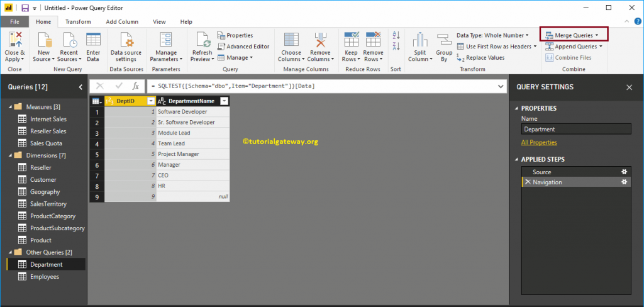The height and width of the screenshot is (307, 644).
Task: Select the Project Manager cell
Action: [x=192, y=154]
